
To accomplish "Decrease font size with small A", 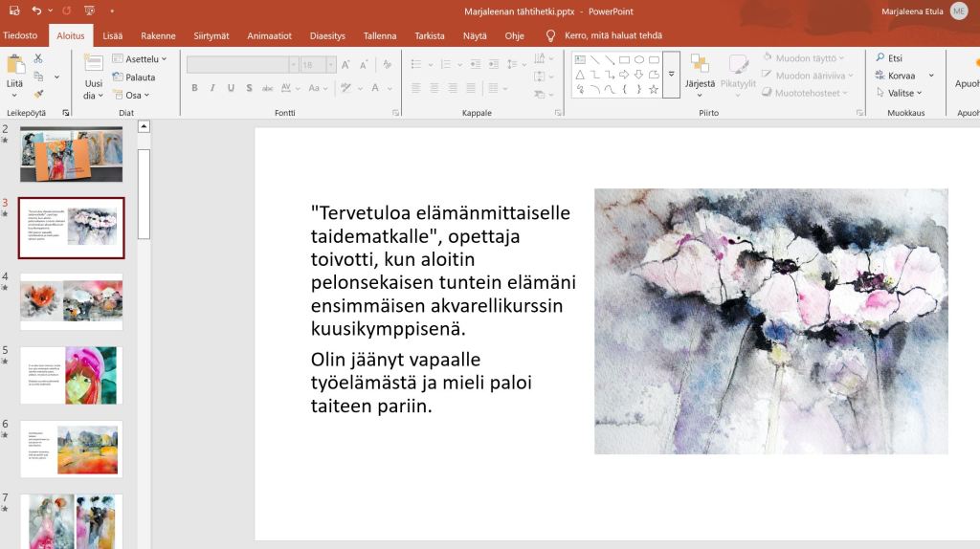I will [x=364, y=64].
